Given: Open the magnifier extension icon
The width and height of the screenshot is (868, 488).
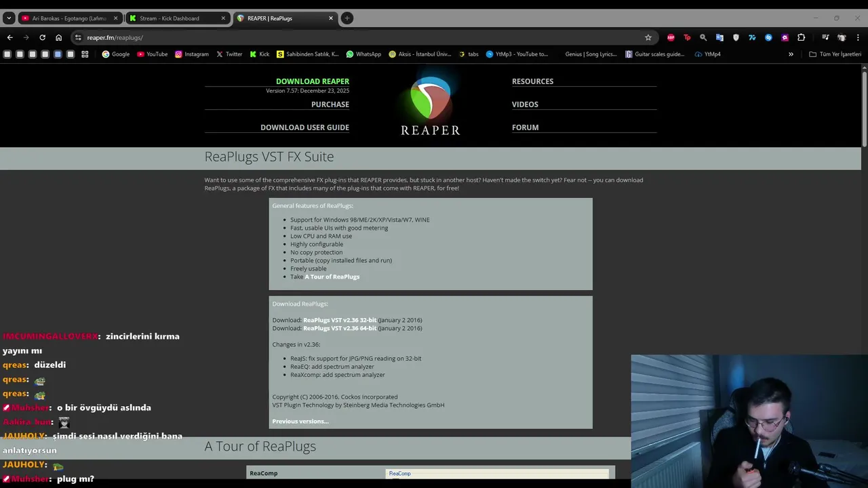Looking at the screenshot, I should (x=703, y=37).
